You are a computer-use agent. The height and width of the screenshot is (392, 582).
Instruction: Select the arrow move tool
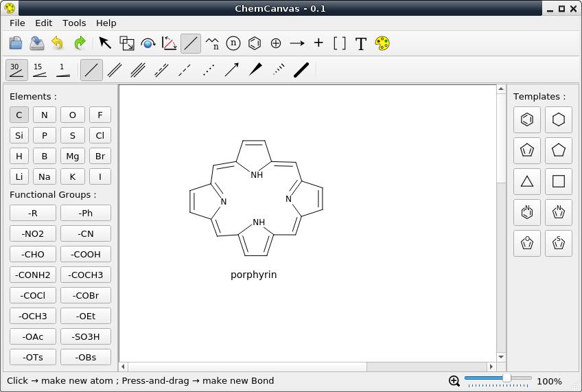tap(106, 43)
